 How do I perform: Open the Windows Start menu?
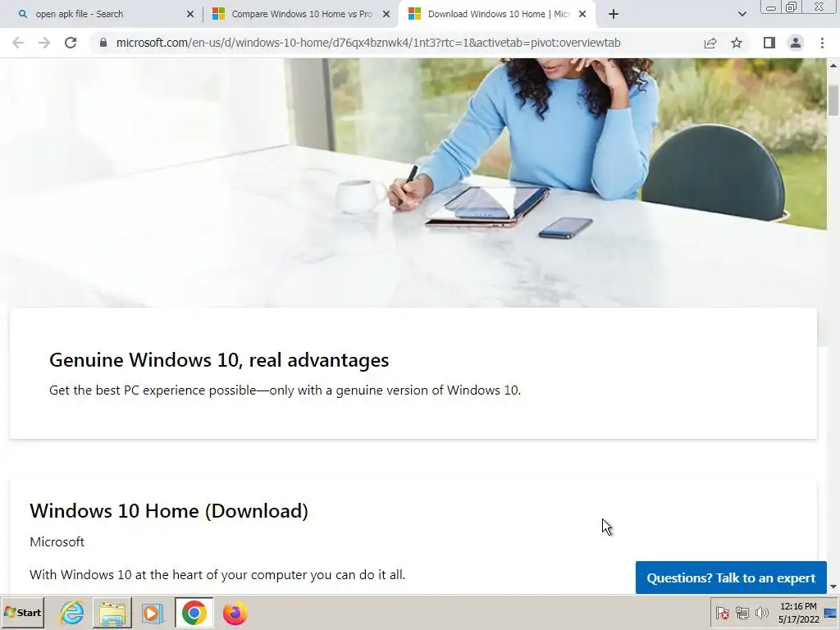point(22,613)
